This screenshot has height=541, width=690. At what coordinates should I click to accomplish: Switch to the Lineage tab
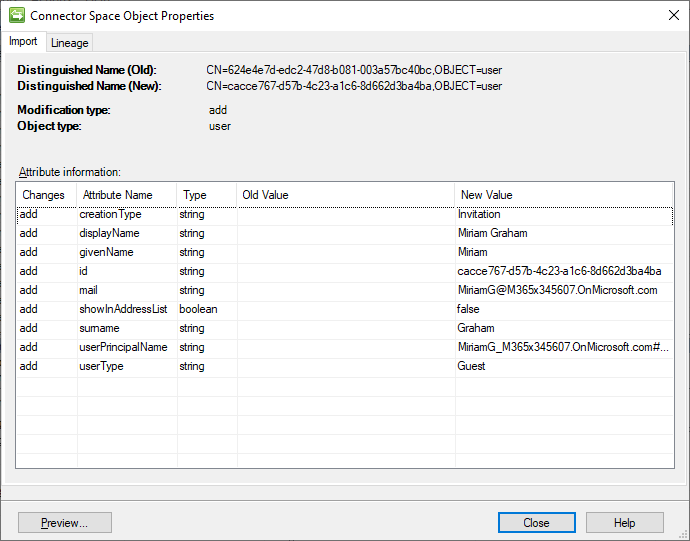tap(70, 43)
